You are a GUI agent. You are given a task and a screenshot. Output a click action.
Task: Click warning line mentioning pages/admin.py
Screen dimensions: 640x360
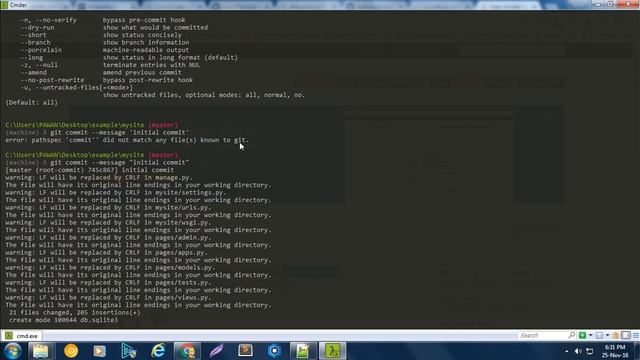click(108, 238)
